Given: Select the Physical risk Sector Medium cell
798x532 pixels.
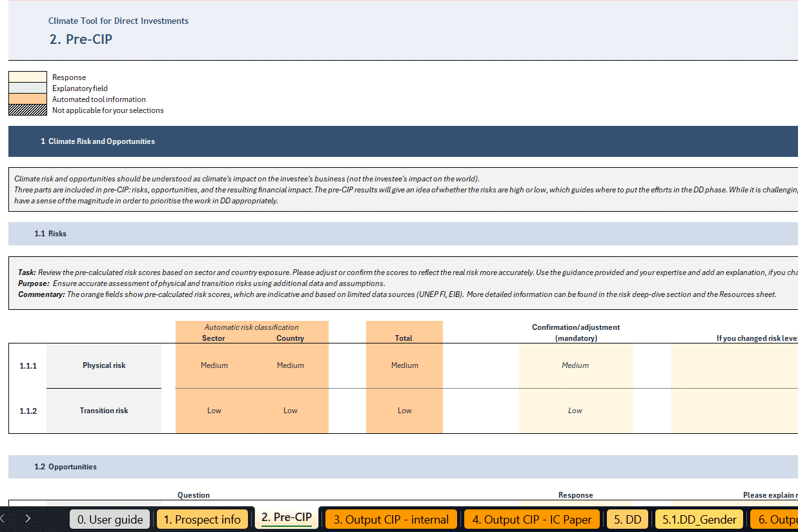Looking at the screenshot, I should point(214,365).
